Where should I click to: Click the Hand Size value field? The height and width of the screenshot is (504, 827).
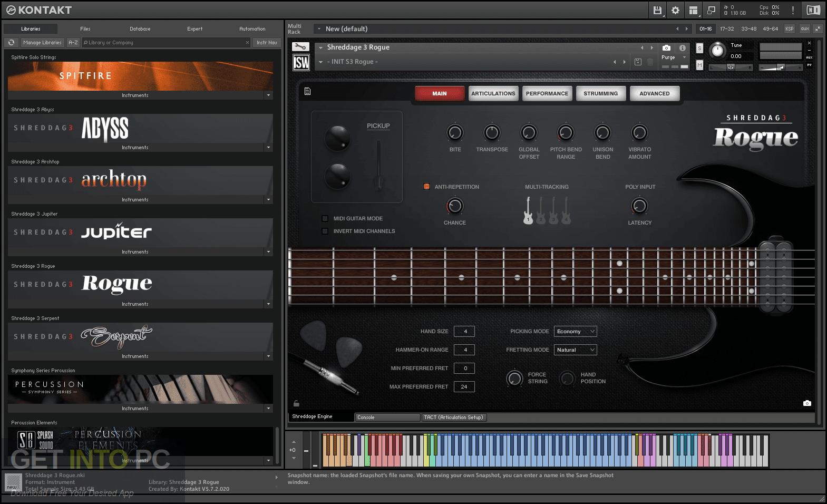coord(464,331)
